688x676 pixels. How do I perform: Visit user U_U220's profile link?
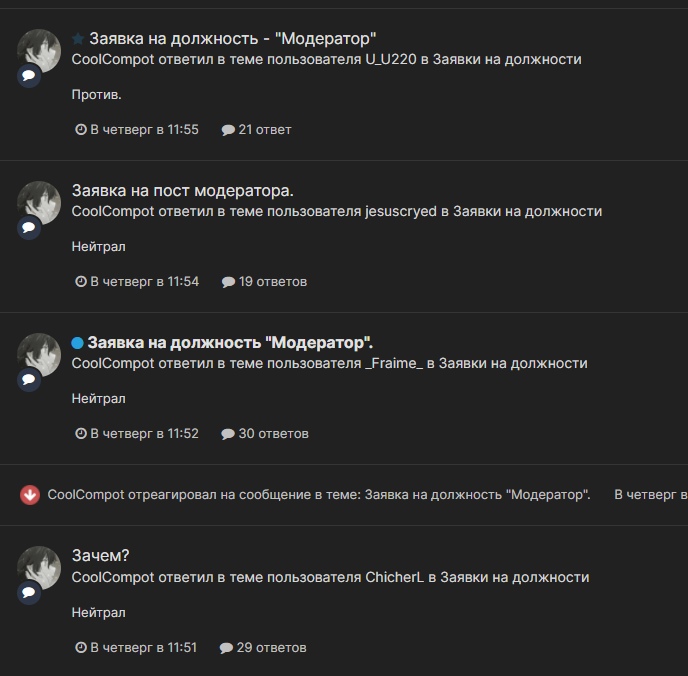point(391,59)
